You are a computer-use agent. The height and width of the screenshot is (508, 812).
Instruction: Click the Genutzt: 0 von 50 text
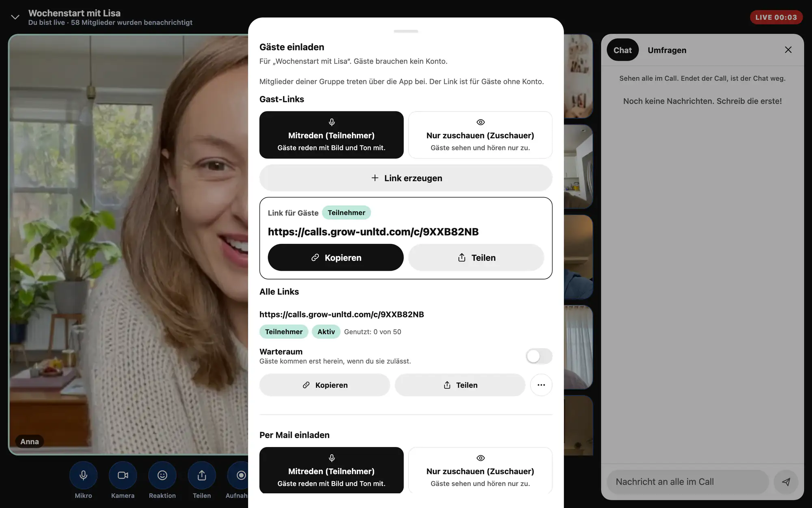(372, 332)
